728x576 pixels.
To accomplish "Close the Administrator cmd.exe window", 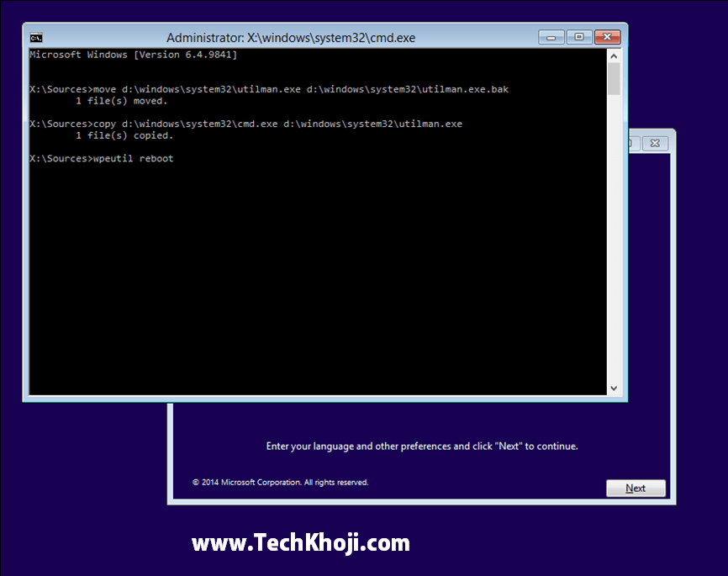I will (607, 37).
